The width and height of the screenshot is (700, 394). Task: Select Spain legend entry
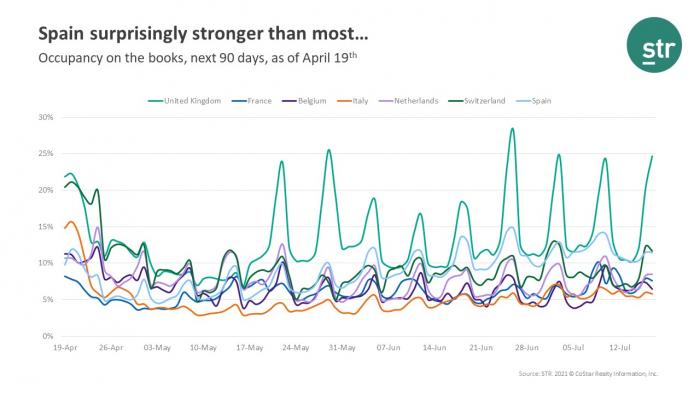pos(533,101)
